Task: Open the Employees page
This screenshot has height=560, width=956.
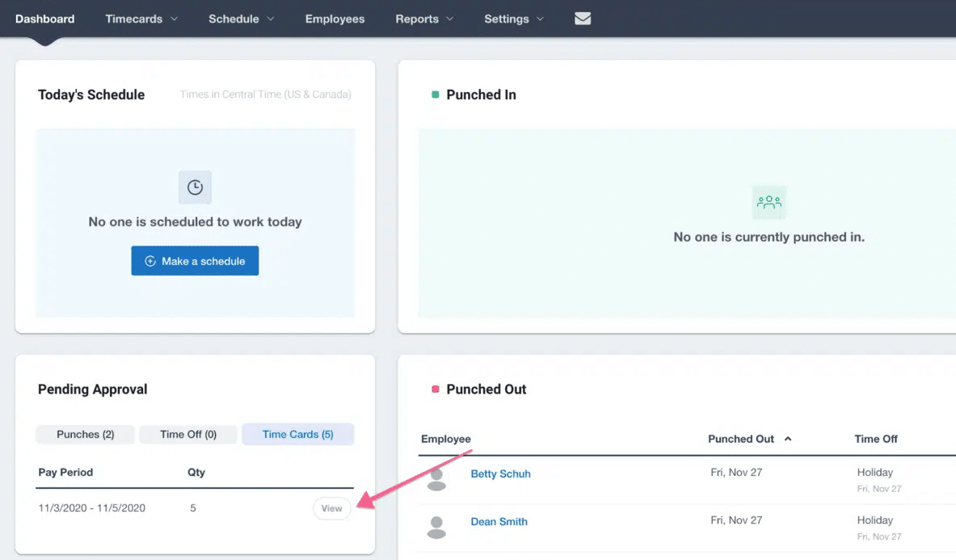Action: click(x=335, y=19)
